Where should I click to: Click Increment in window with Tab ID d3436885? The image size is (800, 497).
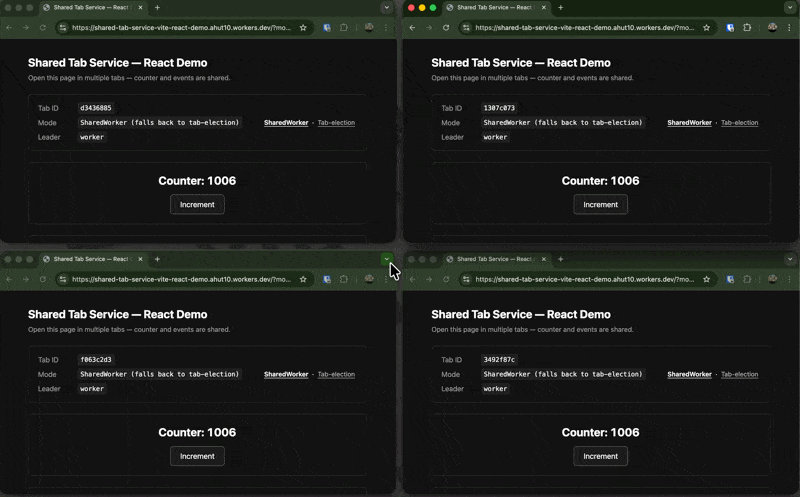[x=197, y=205]
